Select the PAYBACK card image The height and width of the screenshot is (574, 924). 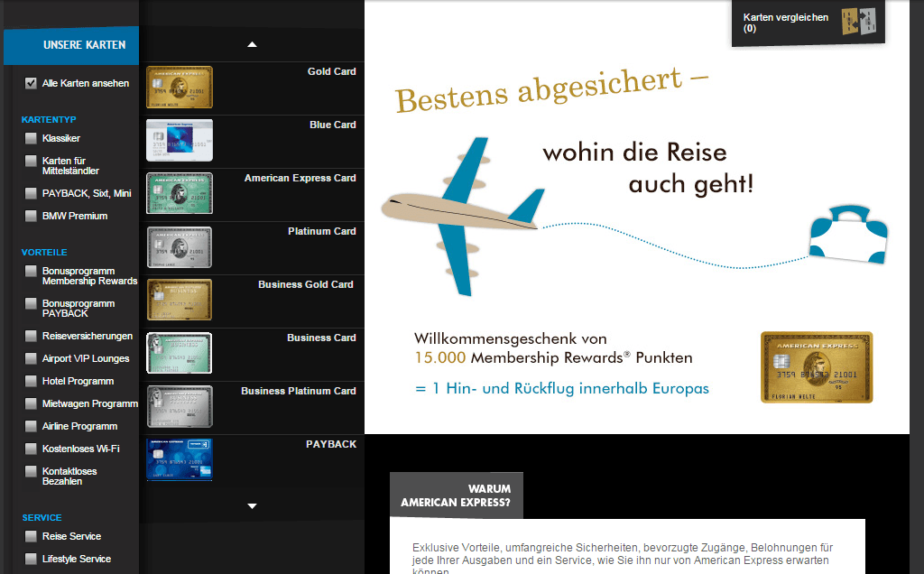(180, 459)
